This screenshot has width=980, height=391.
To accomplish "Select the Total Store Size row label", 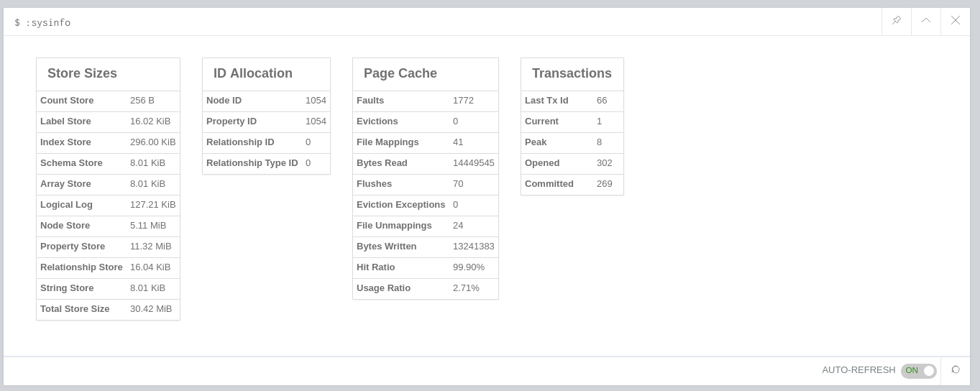I will tap(75, 309).
